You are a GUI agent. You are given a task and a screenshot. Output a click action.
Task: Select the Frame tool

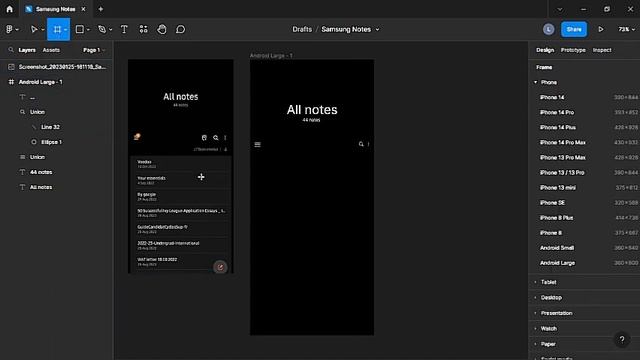(57, 29)
